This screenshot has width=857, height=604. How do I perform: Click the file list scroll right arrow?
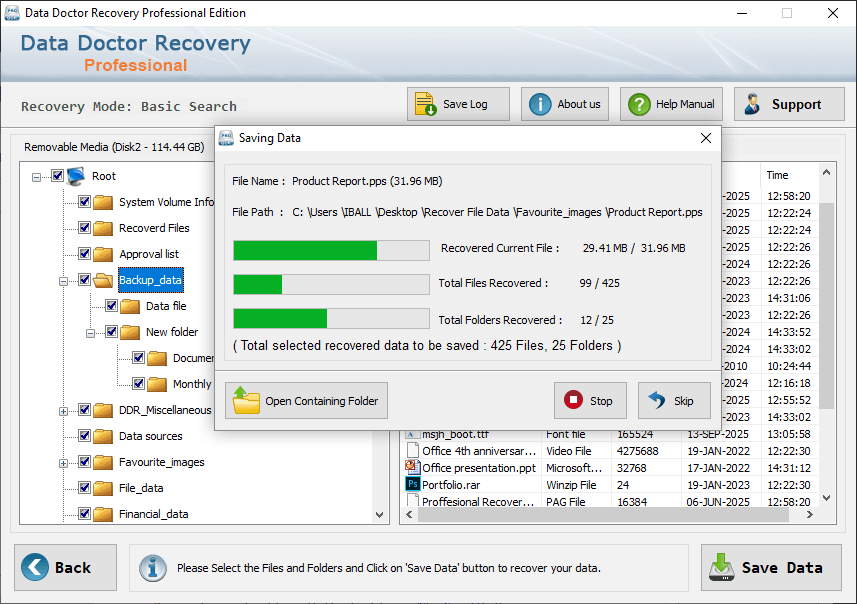810,515
